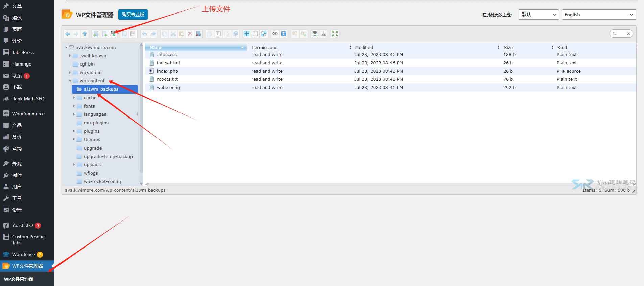This screenshot has width=644, height=286.
Task: Click inside the search input field
Action: [620, 33]
